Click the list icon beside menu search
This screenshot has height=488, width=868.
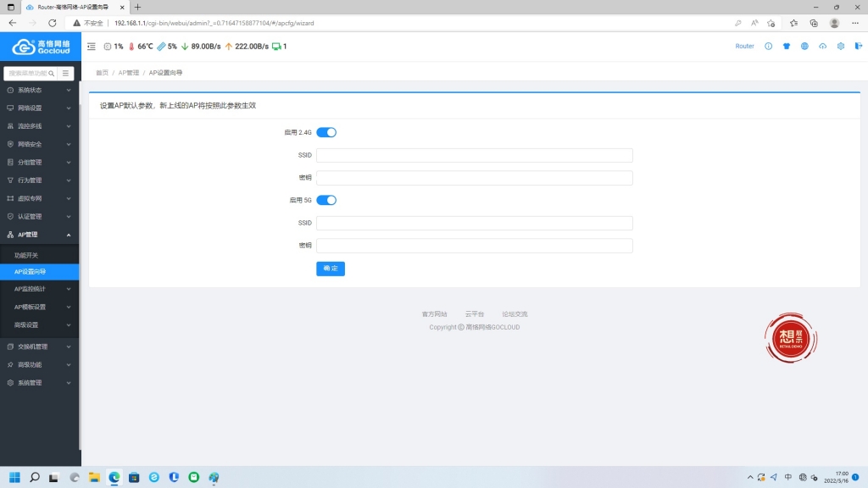(65, 74)
